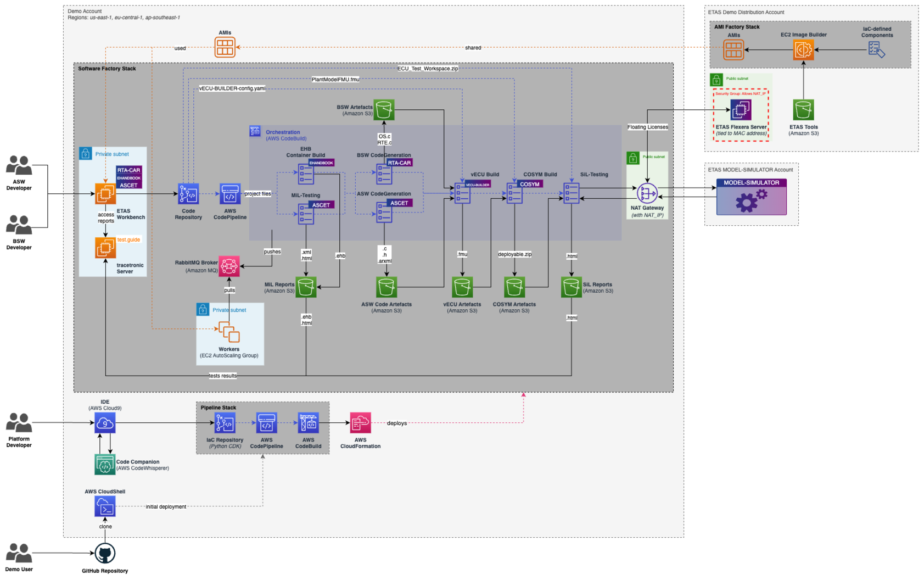Viewport: 924px width, 580px height.
Task: Click the IaC Repository icon
Action: 225,423
